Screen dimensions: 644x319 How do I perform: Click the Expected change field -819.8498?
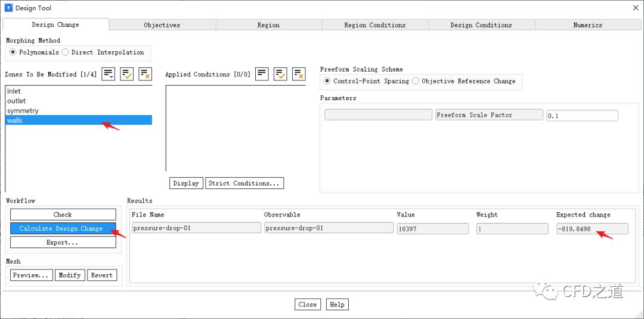coord(592,229)
